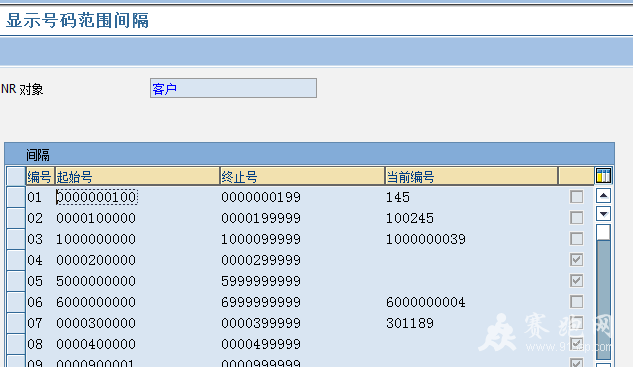
Task: Uncheck the checkbox in row 04
Action: point(576,260)
